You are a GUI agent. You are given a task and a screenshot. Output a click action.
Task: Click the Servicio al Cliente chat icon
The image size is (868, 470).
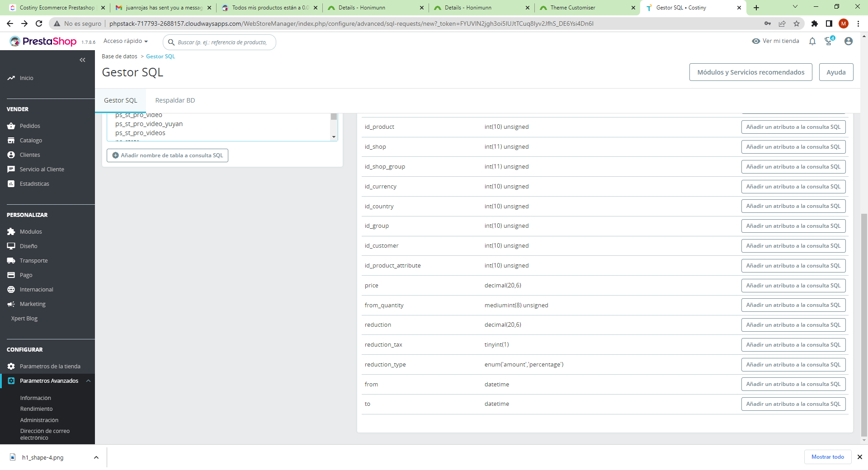11,169
